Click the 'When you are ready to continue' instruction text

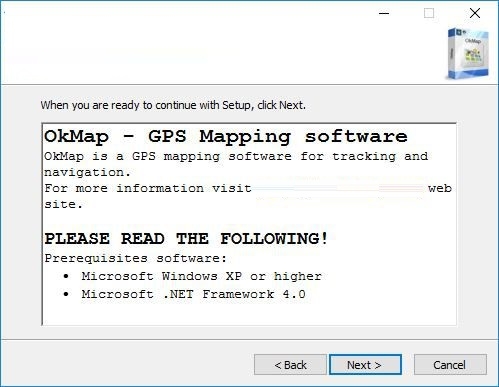[x=173, y=105]
